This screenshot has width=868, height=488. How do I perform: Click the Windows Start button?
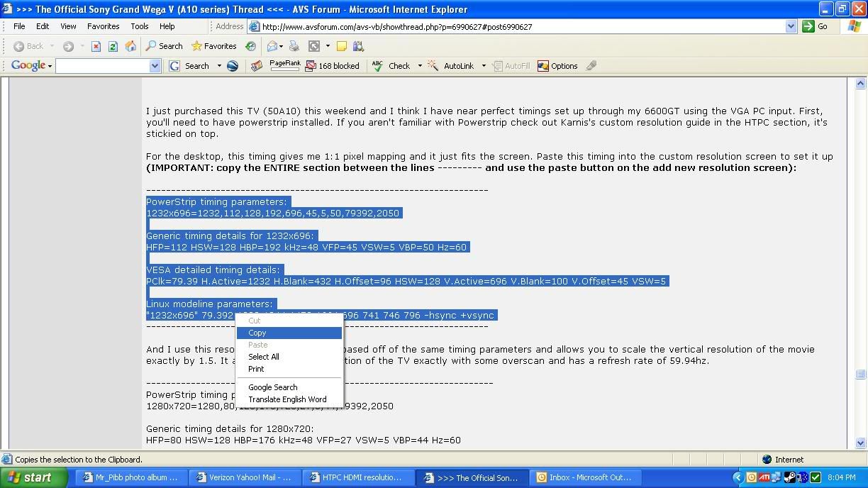pos(34,477)
